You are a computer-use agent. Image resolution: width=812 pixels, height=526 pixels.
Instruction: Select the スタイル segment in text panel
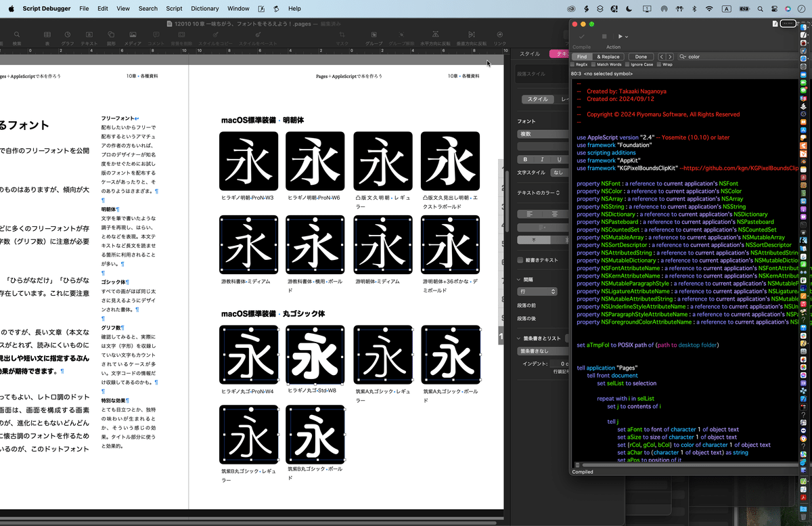[538, 99]
